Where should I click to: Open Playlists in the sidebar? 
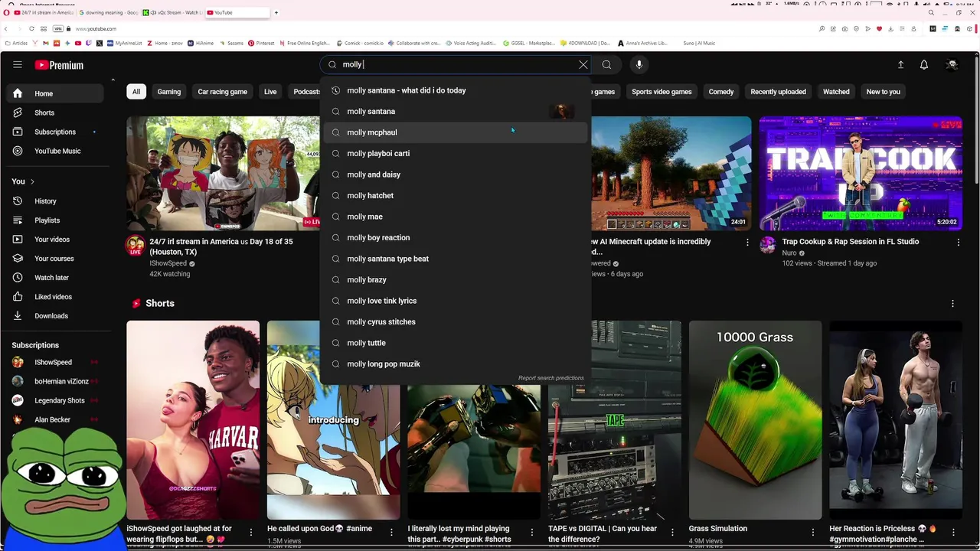pyautogui.click(x=54, y=220)
